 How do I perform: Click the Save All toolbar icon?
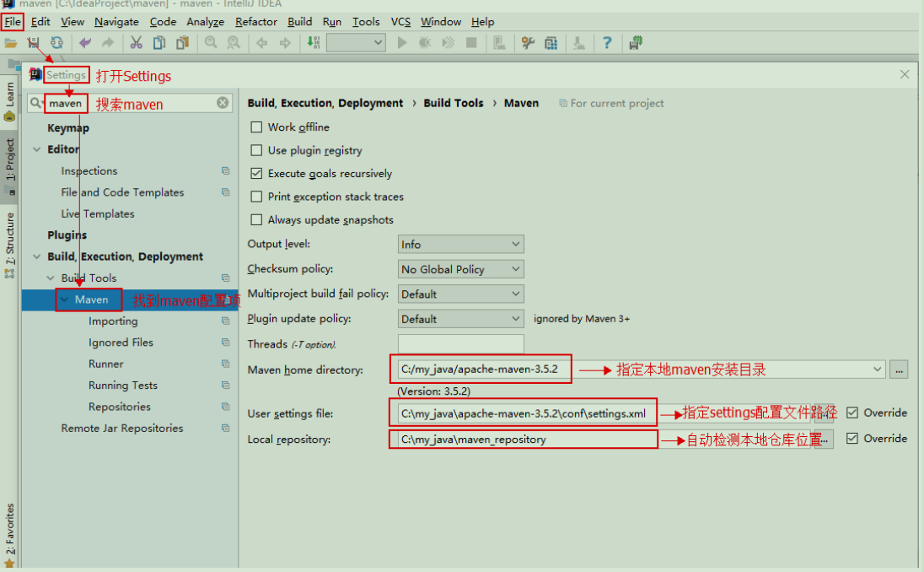pyautogui.click(x=33, y=43)
